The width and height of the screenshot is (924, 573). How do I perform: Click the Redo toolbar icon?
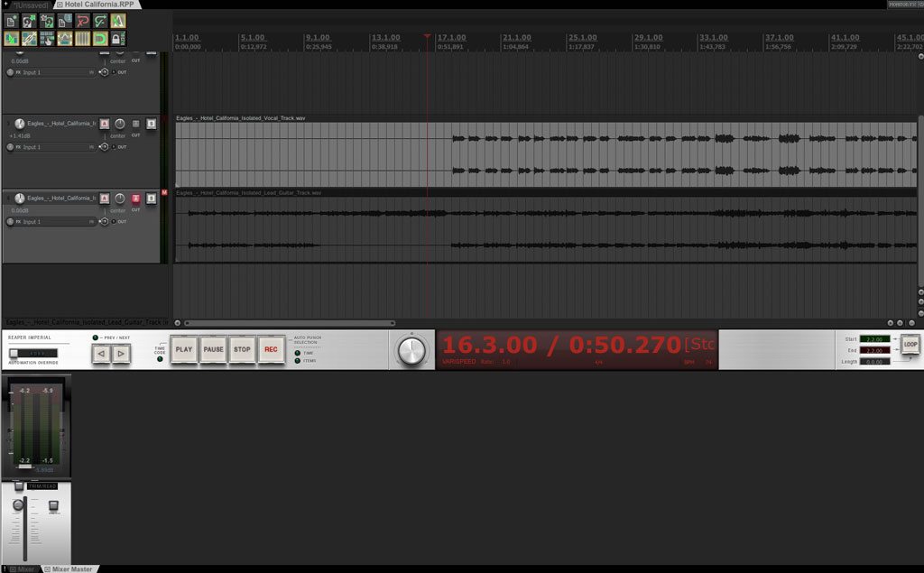(x=100, y=21)
